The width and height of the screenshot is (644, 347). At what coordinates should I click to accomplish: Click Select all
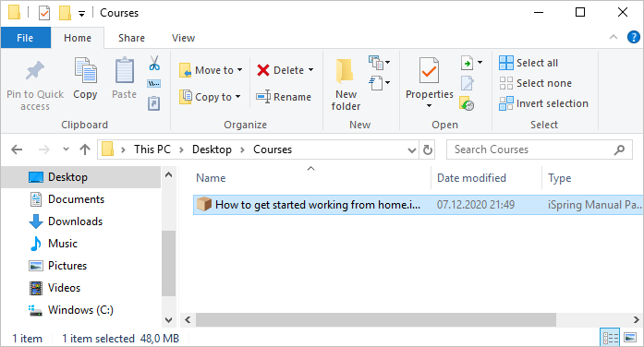[529, 63]
